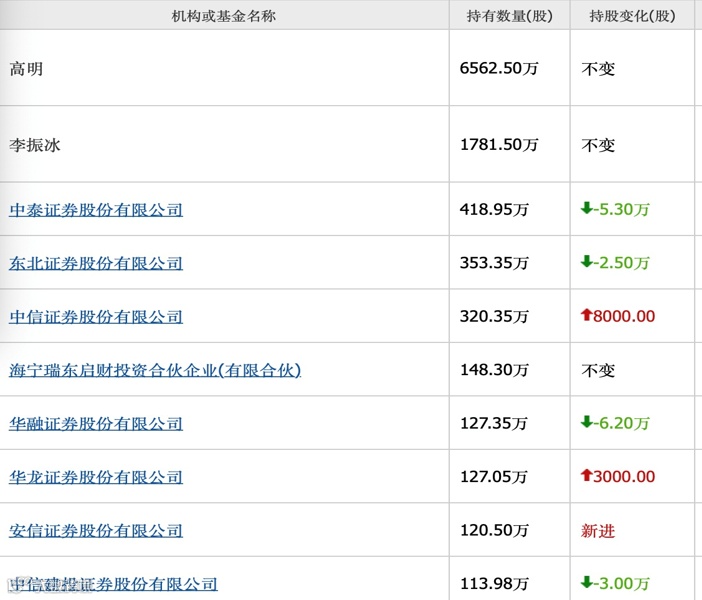This screenshot has width=702, height=600.
Task: Select holding value 320.35万
Action: coord(494,316)
